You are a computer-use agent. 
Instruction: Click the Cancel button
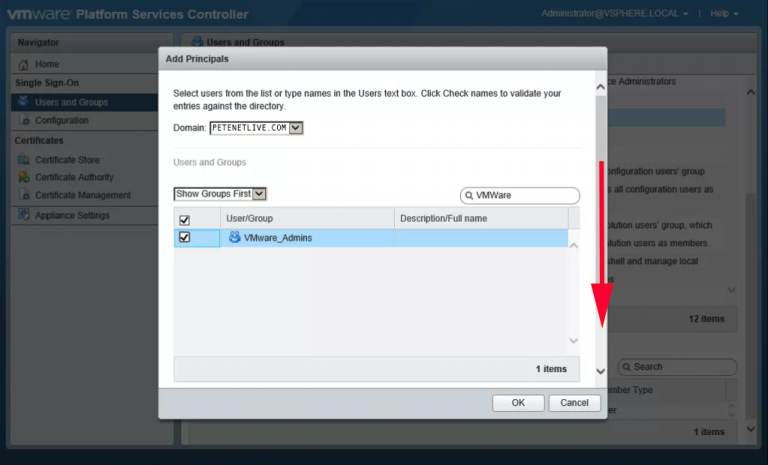[x=574, y=403]
